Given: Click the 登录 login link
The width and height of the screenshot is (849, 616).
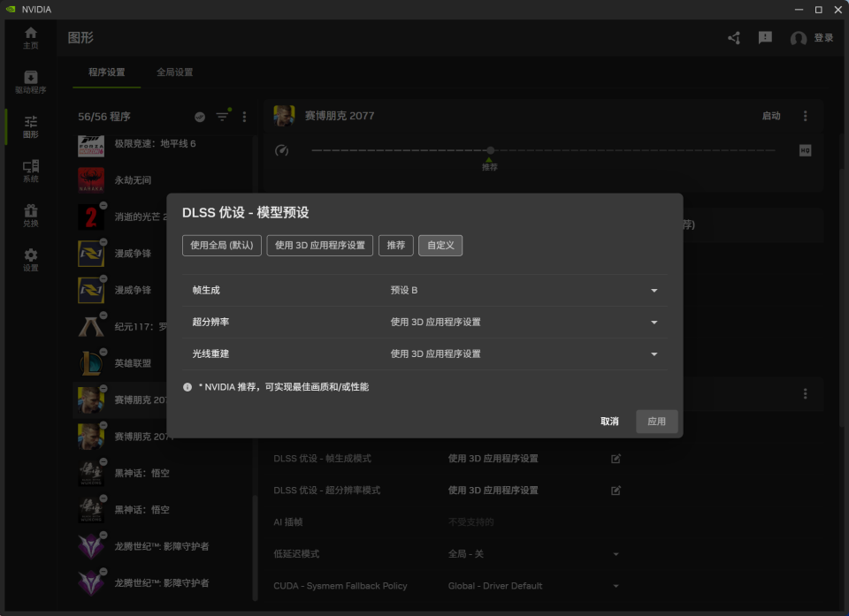Looking at the screenshot, I should pyautogui.click(x=823, y=38).
